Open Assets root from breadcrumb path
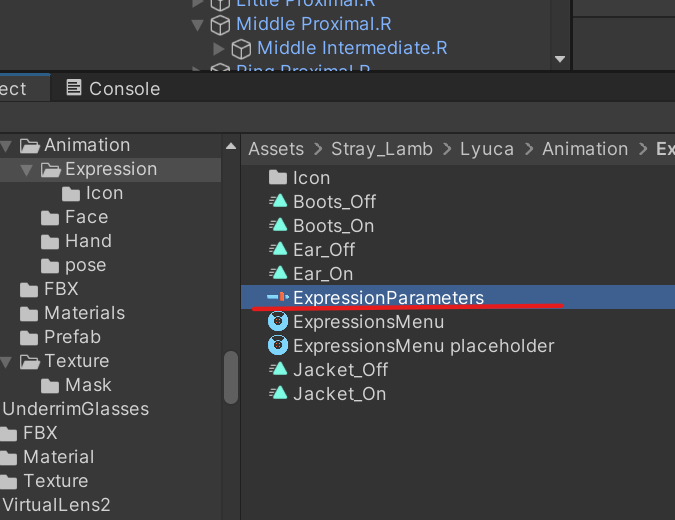Screen dimensions: 675x520 click(x=276, y=149)
